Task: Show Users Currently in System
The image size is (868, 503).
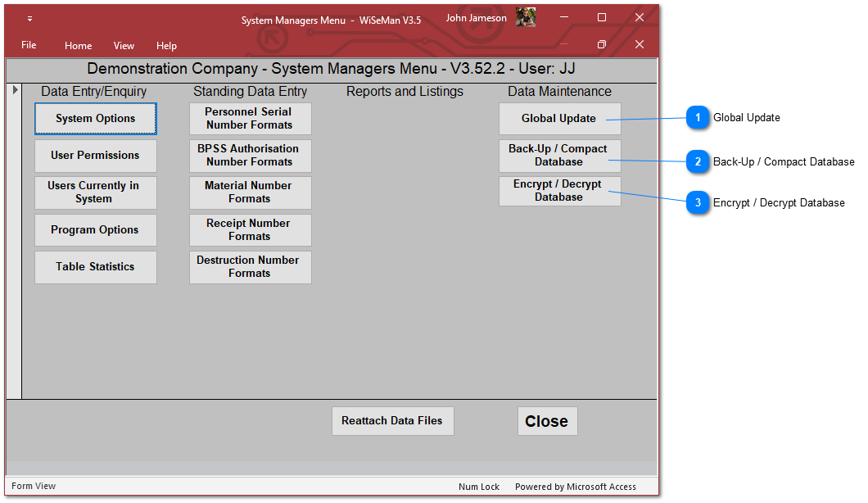Action: tap(96, 193)
